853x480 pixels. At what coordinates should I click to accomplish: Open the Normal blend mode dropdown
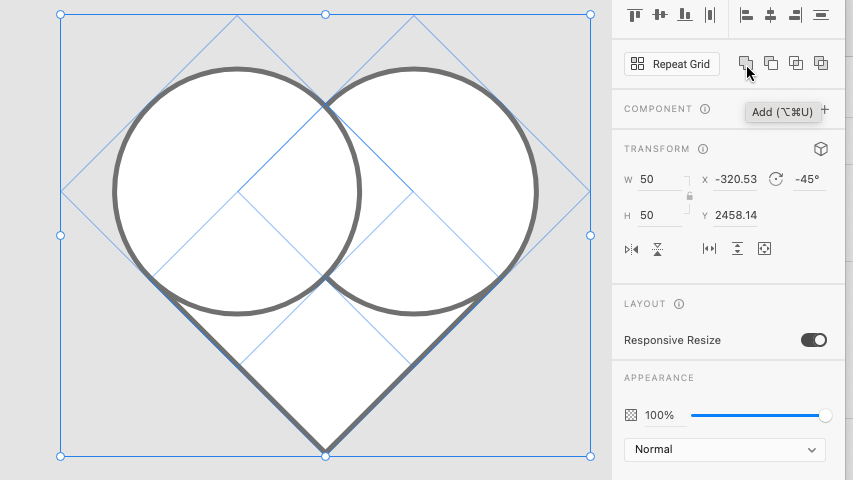(724, 450)
